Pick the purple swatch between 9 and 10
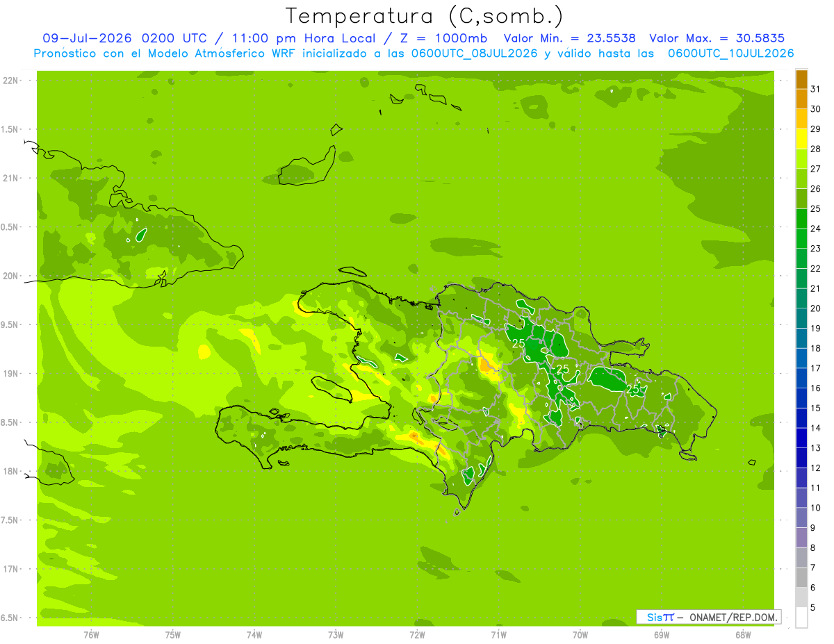This screenshot has width=834, height=644. pyautogui.click(x=801, y=518)
